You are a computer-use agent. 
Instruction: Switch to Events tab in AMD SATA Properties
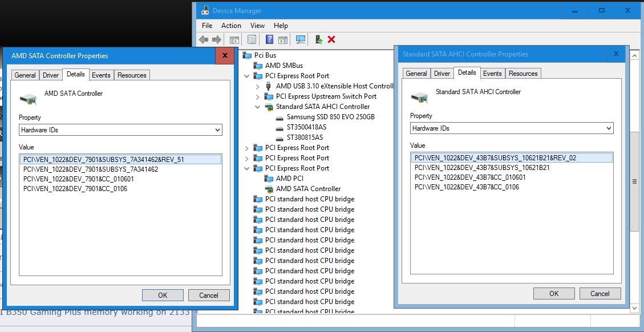click(x=101, y=75)
